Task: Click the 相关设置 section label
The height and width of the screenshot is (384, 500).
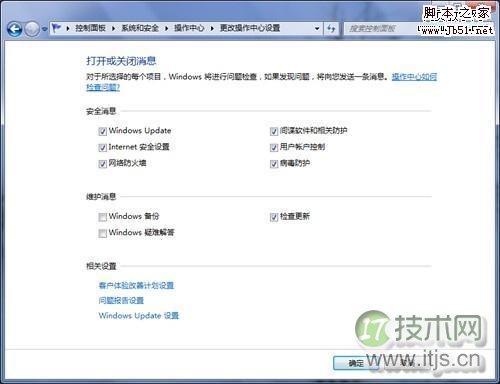Action: pyautogui.click(x=101, y=266)
